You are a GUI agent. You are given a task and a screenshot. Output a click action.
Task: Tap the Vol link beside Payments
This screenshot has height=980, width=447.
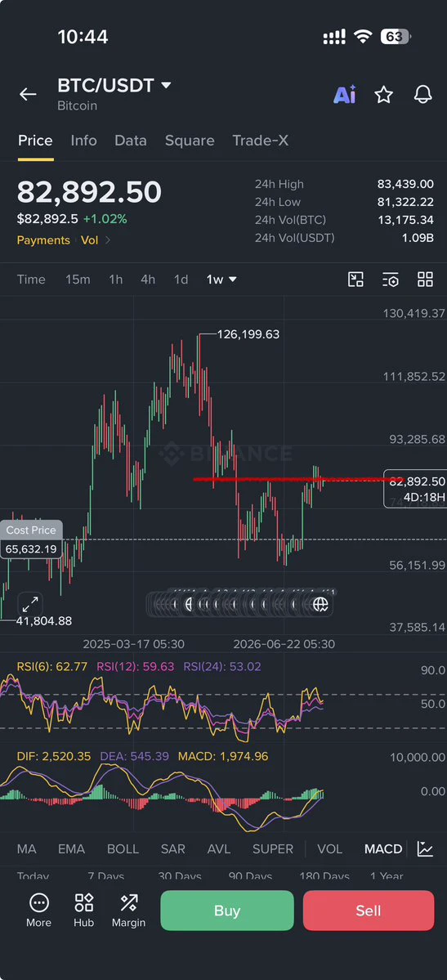89,240
